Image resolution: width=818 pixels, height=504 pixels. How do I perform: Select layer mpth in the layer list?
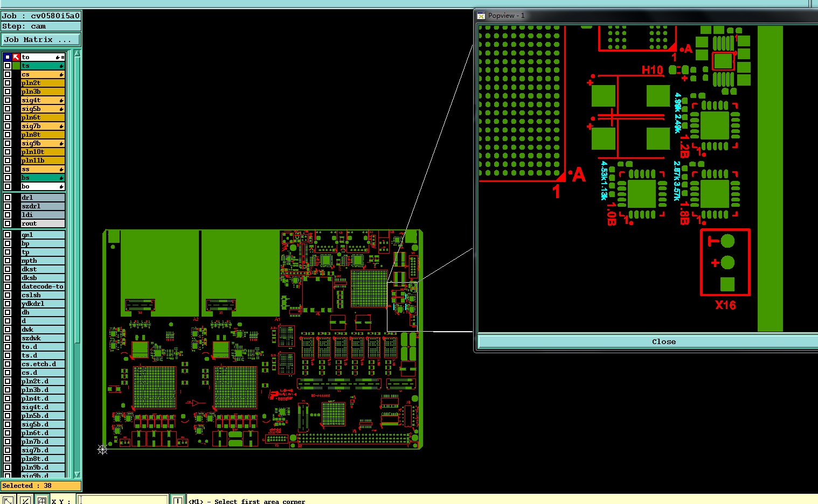click(43, 261)
